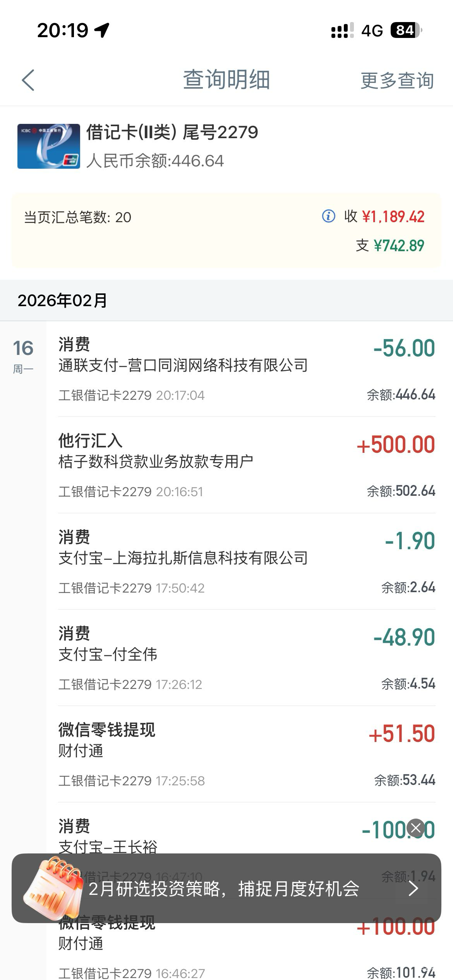Open the 2月研选投资策略 promotion link
The width and height of the screenshot is (453, 980).
(x=224, y=889)
